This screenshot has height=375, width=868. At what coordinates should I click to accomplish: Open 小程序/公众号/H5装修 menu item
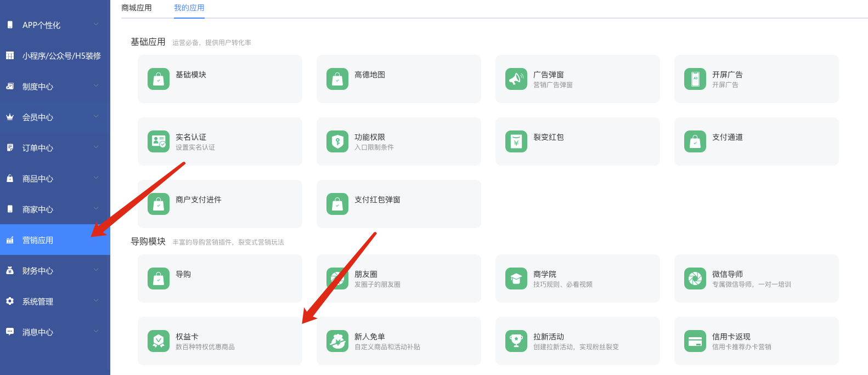tap(55, 55)
